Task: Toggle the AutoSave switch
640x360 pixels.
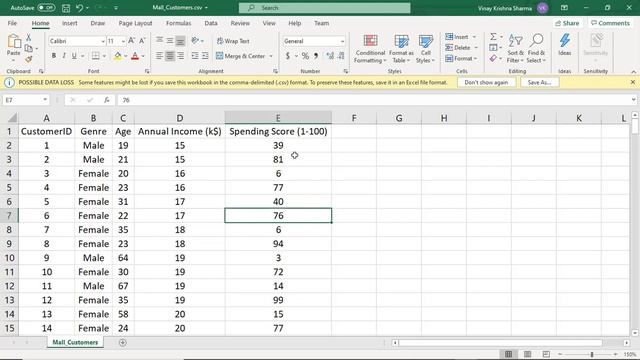Action: point(46,8)
